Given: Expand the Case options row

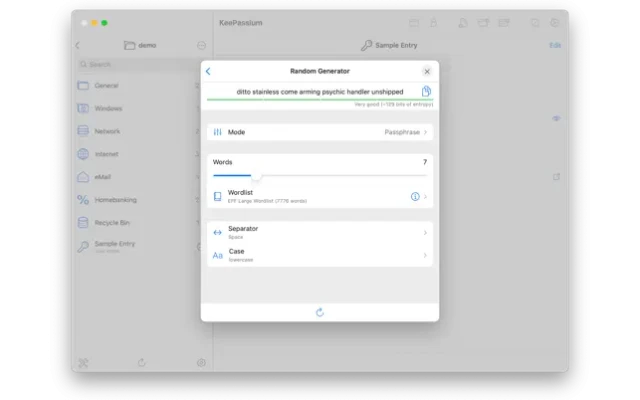Looking at the screenshot, I should (320, 255).
